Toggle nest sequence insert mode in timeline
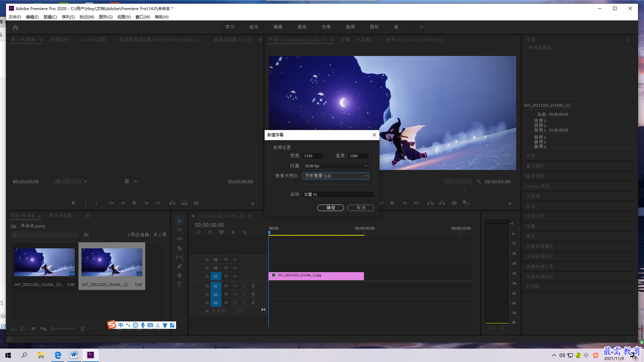The image size is (644, 362). click(x=199, y=232)
